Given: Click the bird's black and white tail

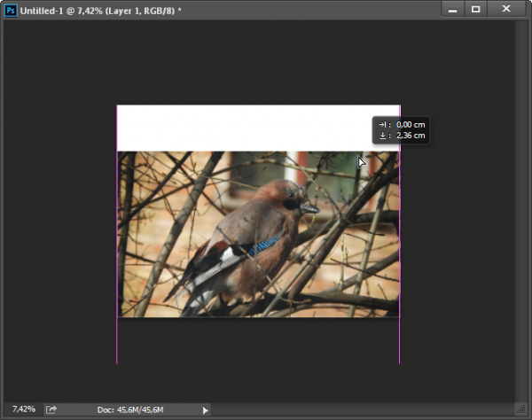Looking at the screenshot, I should click(199, 285).
